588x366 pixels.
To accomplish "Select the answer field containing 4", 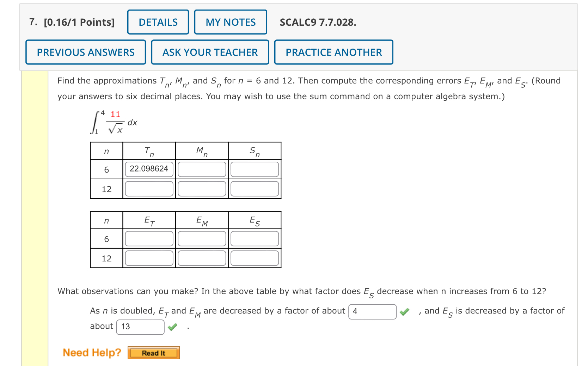I will pyautogui.click(x=372, y=311).
